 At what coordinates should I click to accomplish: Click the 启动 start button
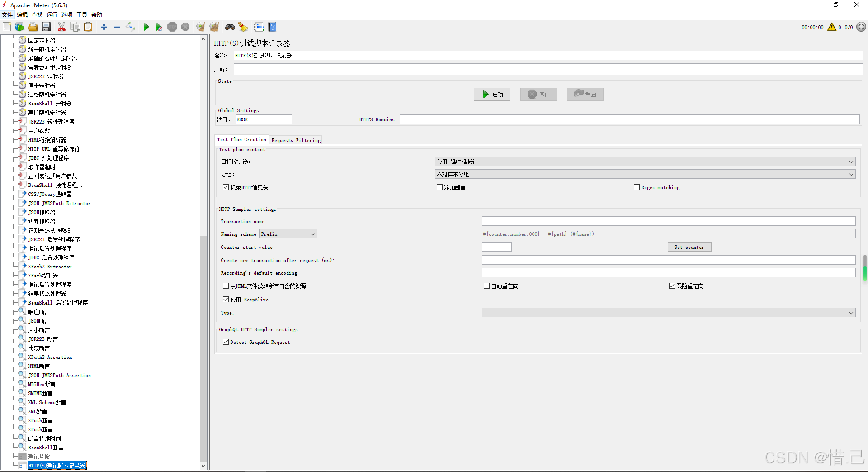492,94
